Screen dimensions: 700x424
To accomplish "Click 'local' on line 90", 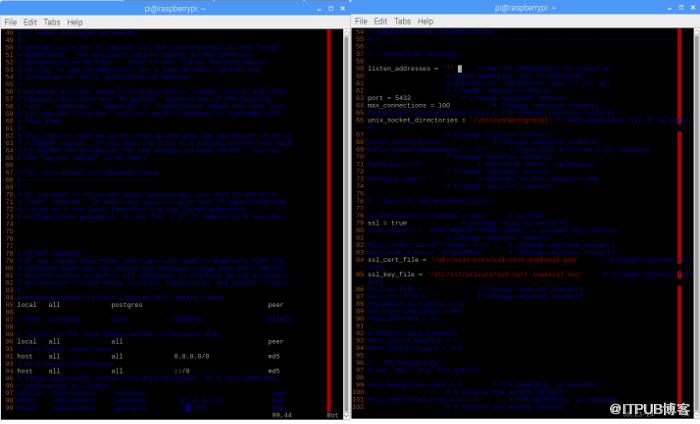I will coord(26,341).
